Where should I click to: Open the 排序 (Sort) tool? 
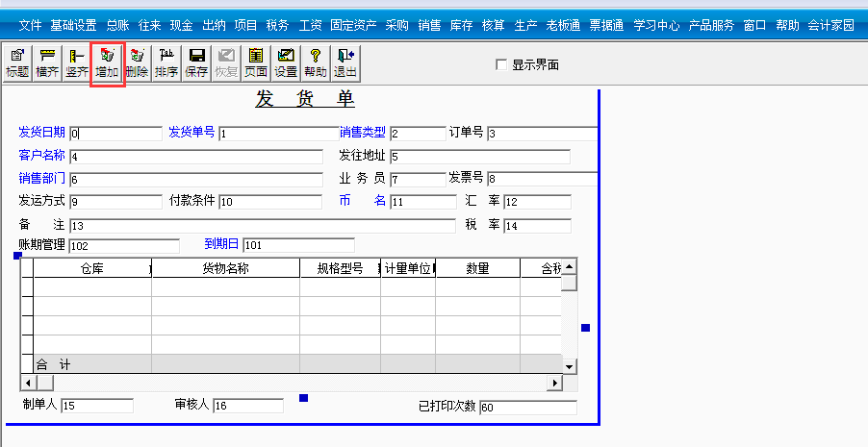pyautogui.click(x=166, y=63)
